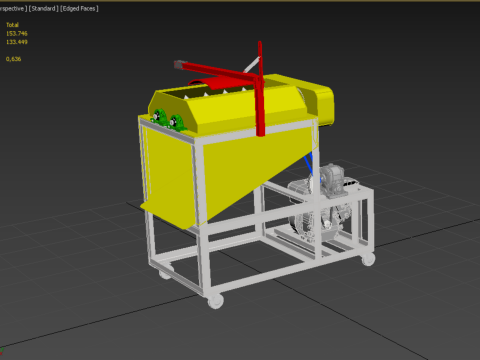The height and width of the screenshot is (360, 480).
Task: Select the right green pillow block bearing
Action: click(x=177, y=123)
